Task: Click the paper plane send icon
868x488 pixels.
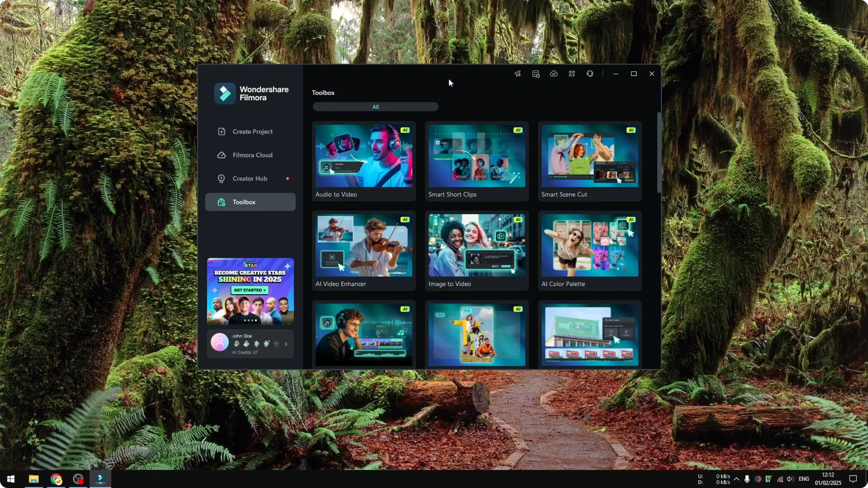Action: click(518, 74)
